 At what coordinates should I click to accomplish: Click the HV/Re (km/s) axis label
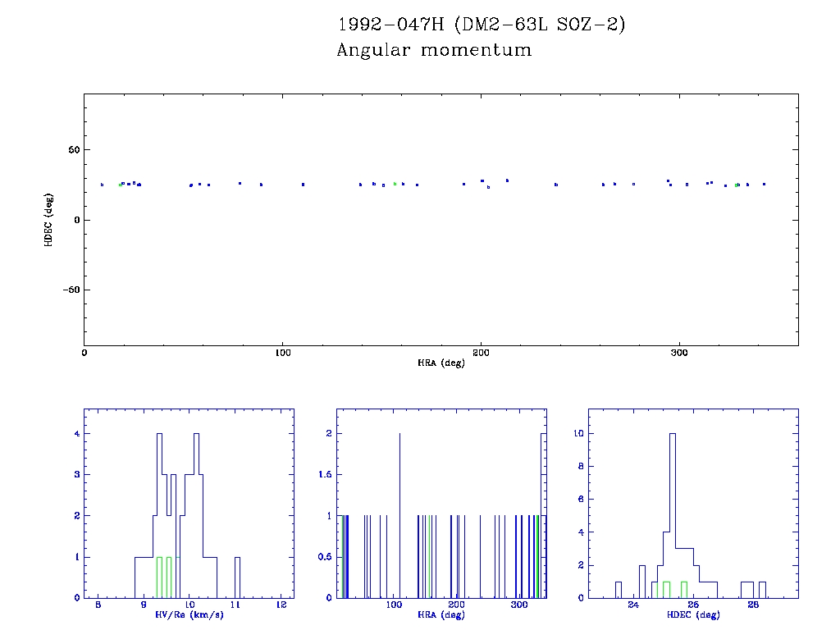point(189,615)
